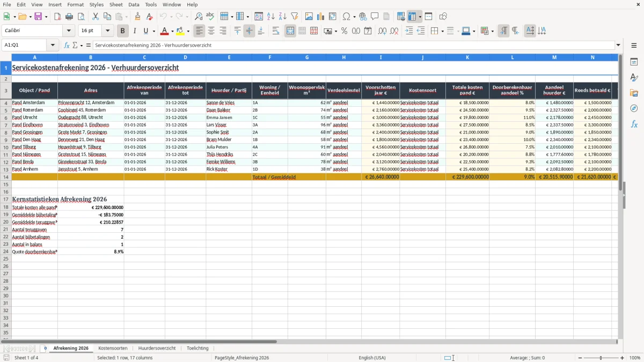The width and height of the screenshot is (644, 362).
Task: Open the Borders dropdown arrow
Action: pos(442,31)
